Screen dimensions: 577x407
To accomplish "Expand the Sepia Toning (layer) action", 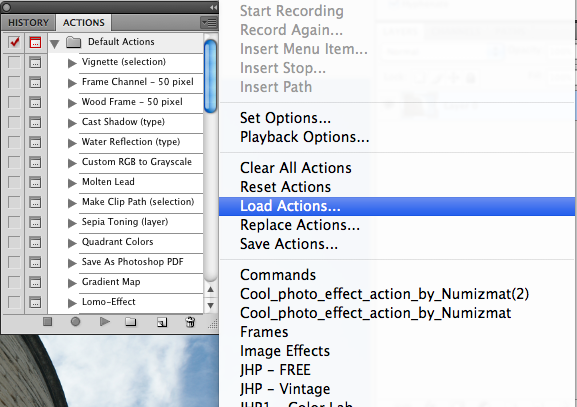I will [x=72, y=223].
